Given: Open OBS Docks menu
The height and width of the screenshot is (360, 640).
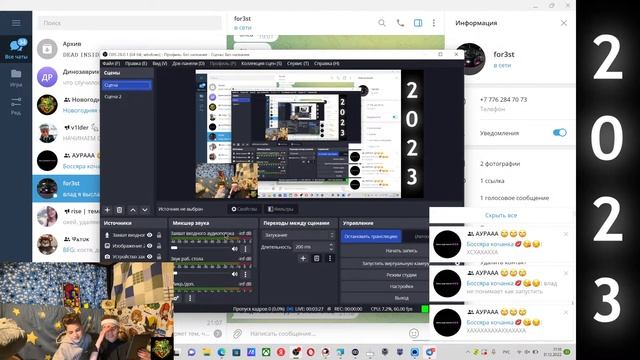Looking at the screenshot, I should [188, 64].
